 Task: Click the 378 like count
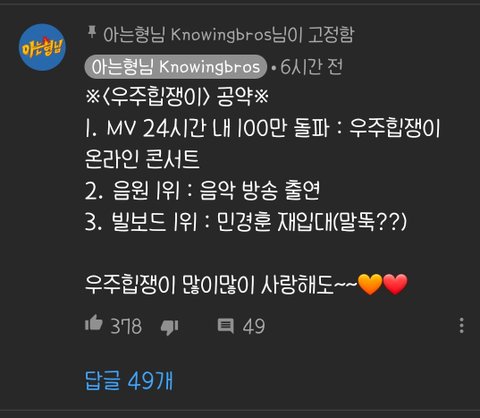click(126, 326)
